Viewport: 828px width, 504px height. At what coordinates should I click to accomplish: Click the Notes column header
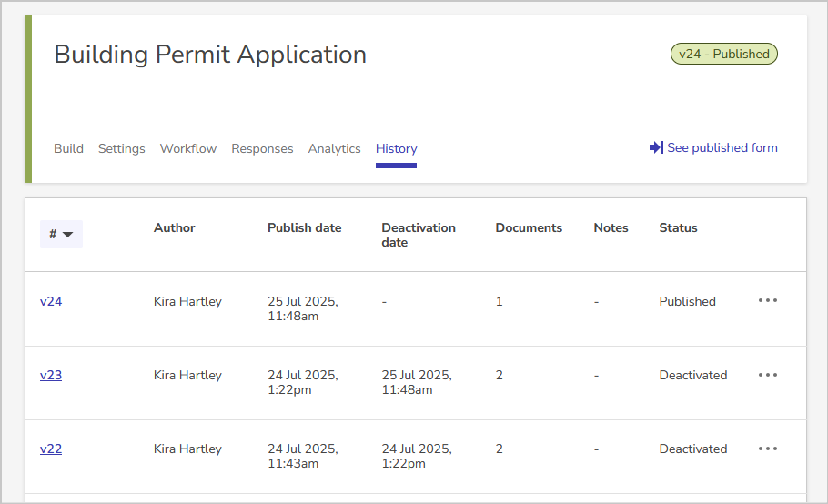click(611, 228)
